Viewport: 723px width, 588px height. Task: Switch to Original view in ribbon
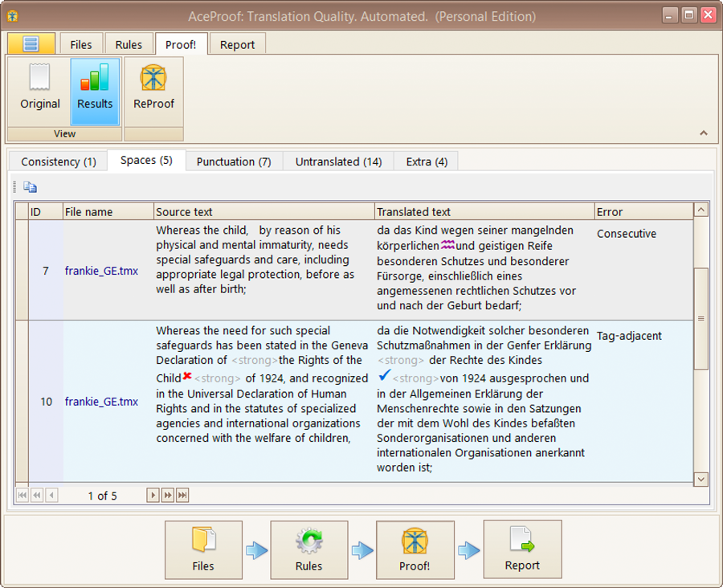coord(40,90)
